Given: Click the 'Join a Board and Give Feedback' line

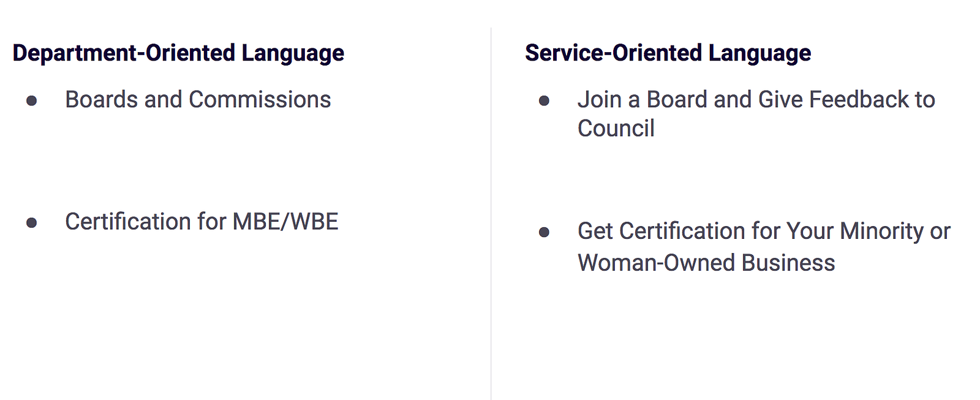Looking at the screenshot, I should (x=756, y=100).
